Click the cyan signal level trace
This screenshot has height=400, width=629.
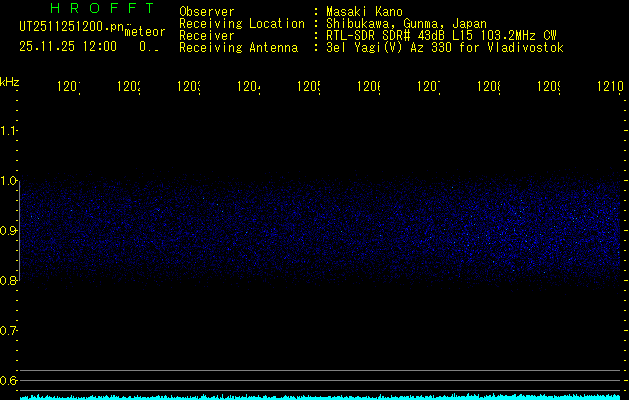coord(320,396)
